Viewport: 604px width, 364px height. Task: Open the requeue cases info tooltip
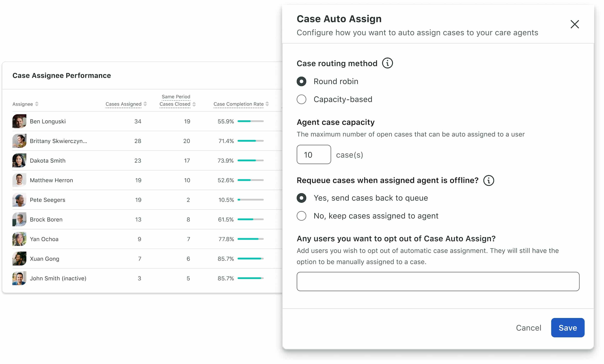click(489, 180)
